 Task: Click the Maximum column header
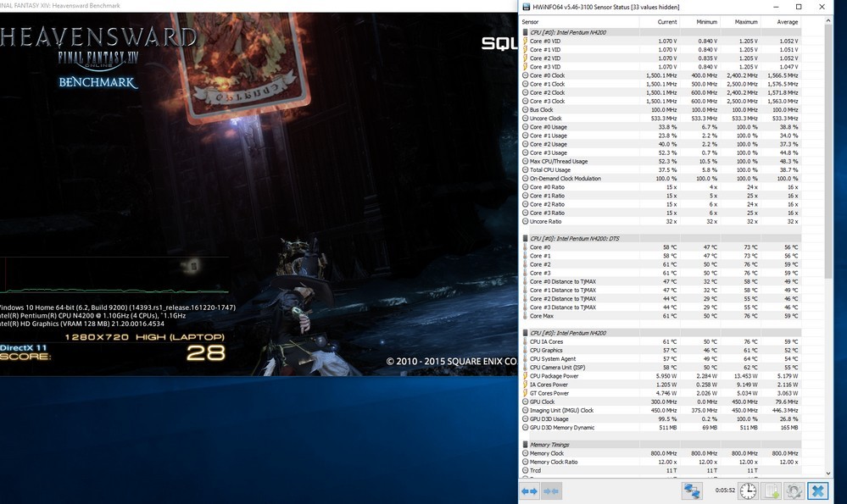[746, 21]
